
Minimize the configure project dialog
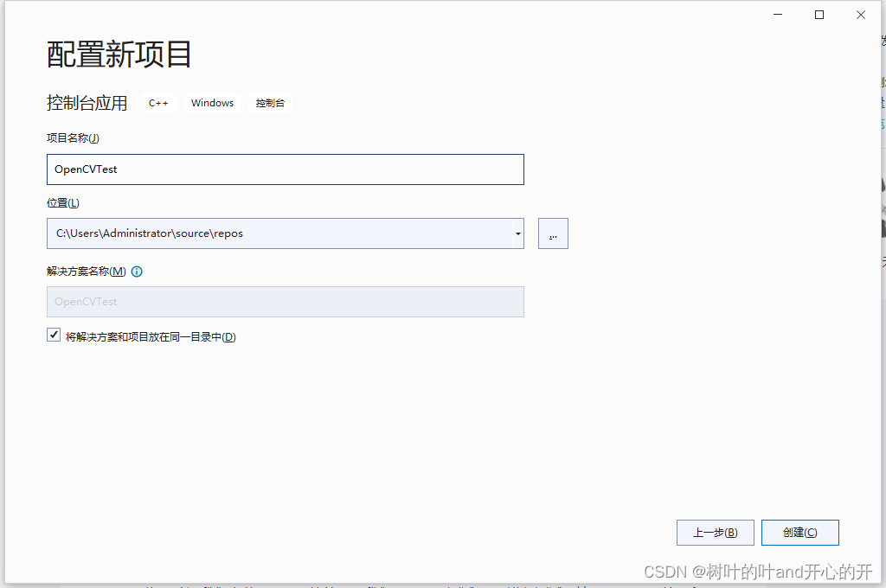click(x=778, y=15)
